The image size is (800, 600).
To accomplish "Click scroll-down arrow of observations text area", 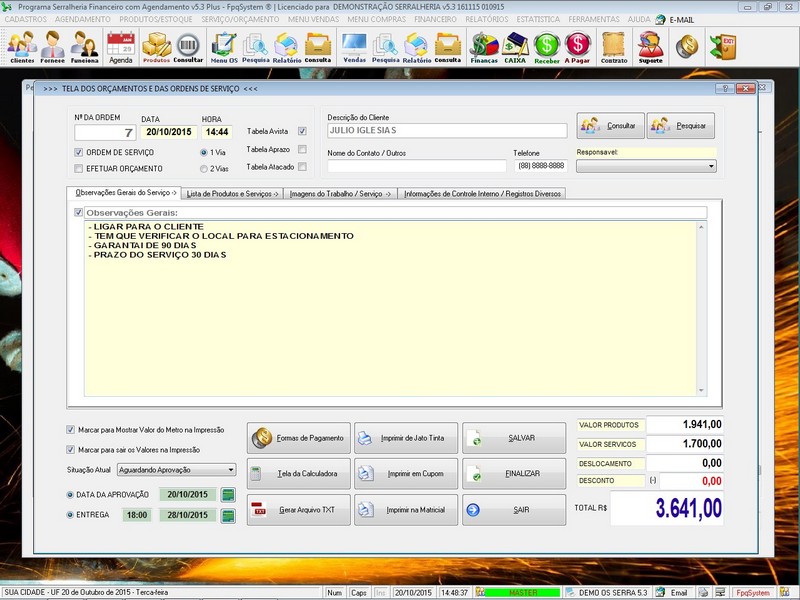I will pos(702,391).
